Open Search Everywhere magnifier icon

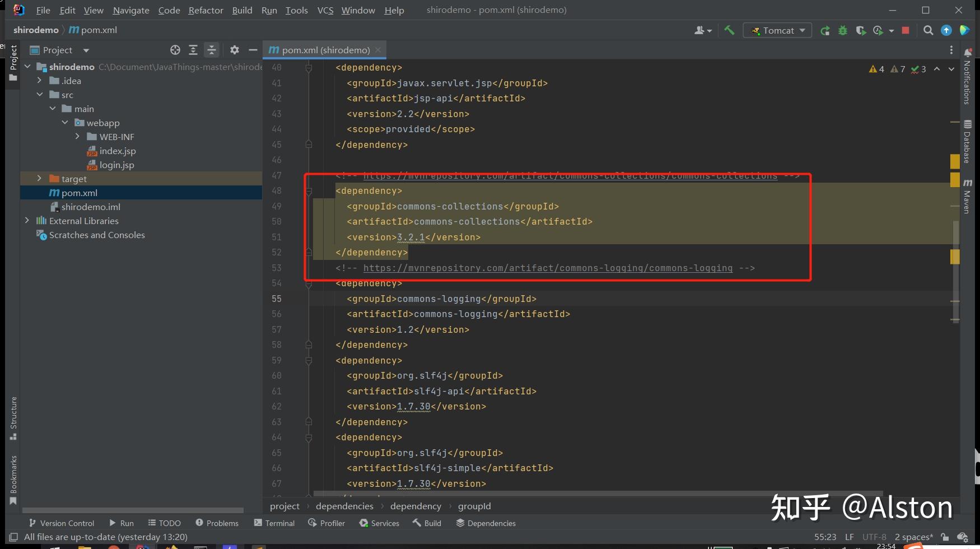click(x=928, y=30)
